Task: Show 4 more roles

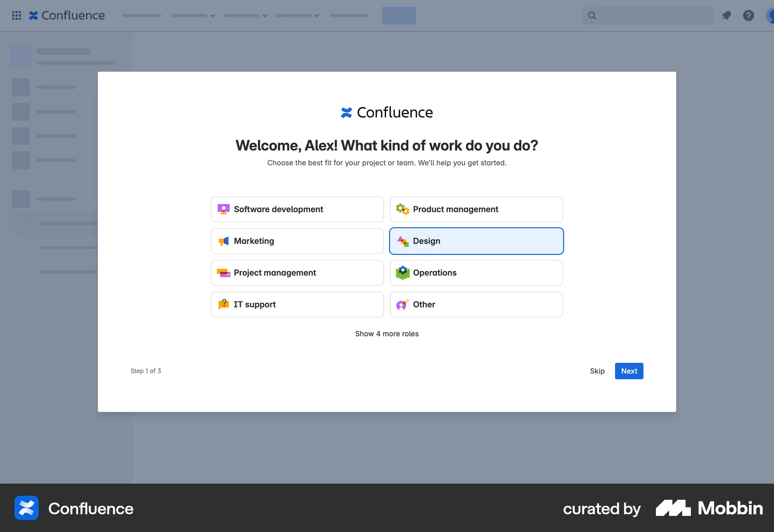Action: point(387,334)
